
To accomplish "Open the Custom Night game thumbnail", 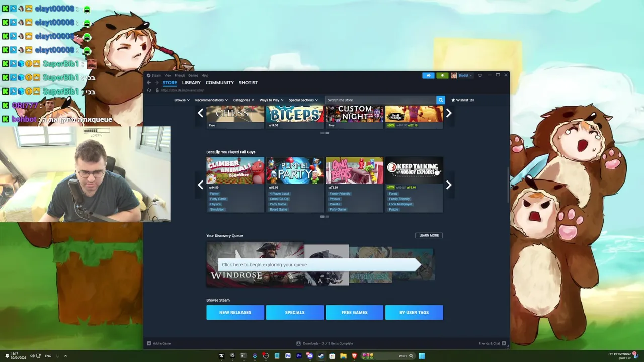I will [x=354, y=114].
